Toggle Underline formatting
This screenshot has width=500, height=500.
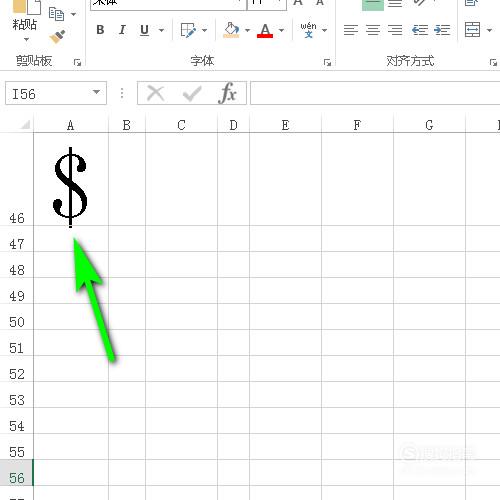pos(144,30)
